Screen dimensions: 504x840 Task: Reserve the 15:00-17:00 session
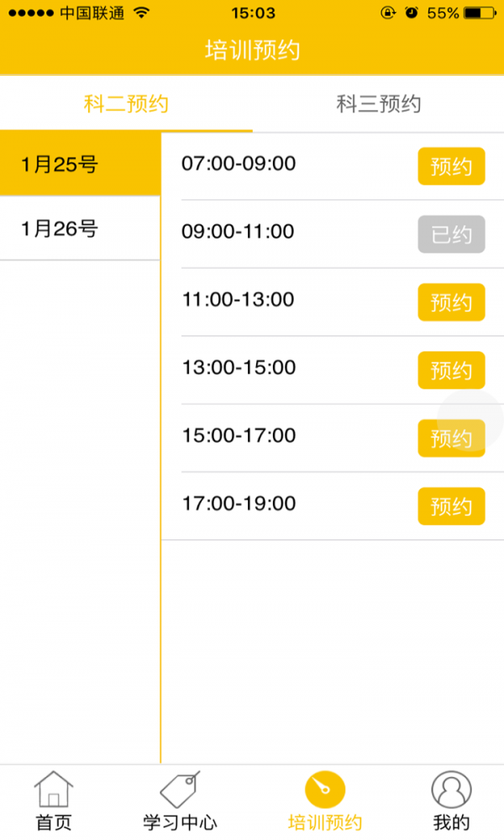point(451,438)
